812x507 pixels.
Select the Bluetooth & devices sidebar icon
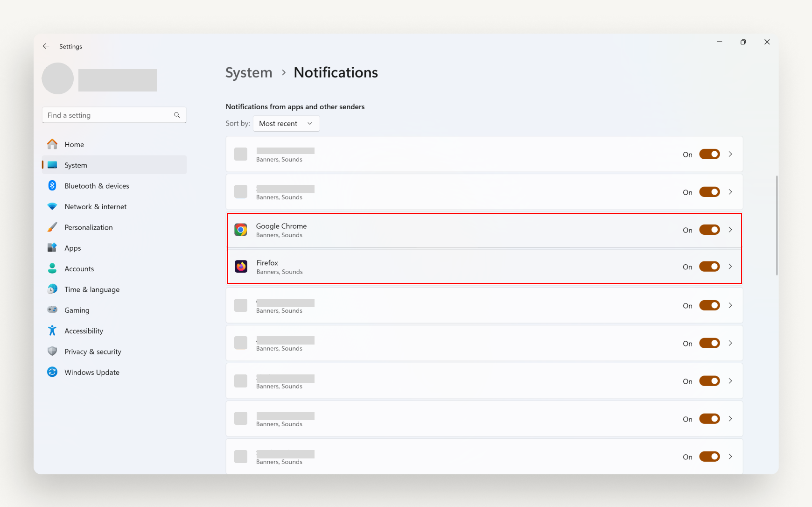(52, 185)
